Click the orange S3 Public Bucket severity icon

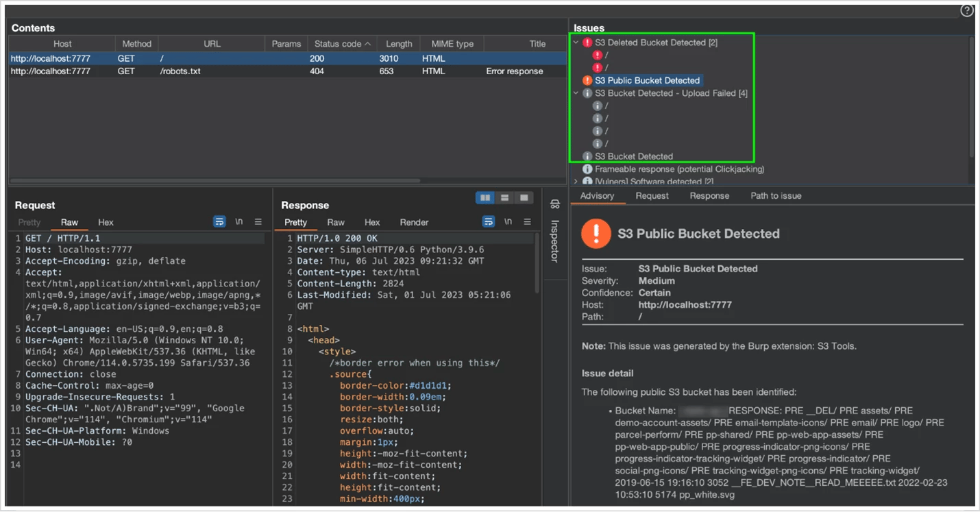click(587, 80)
